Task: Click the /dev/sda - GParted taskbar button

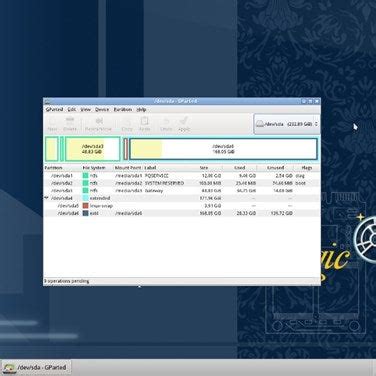Action: tap(36, 367)
